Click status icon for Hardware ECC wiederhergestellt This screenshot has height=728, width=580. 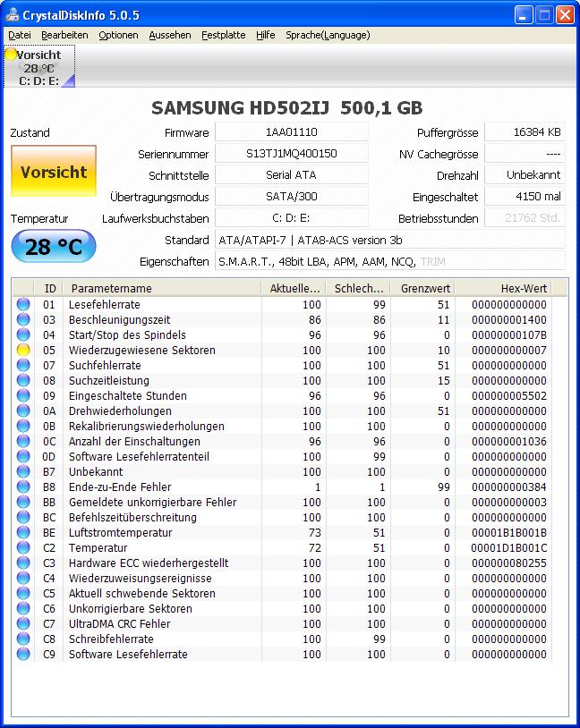coord(23,563)
